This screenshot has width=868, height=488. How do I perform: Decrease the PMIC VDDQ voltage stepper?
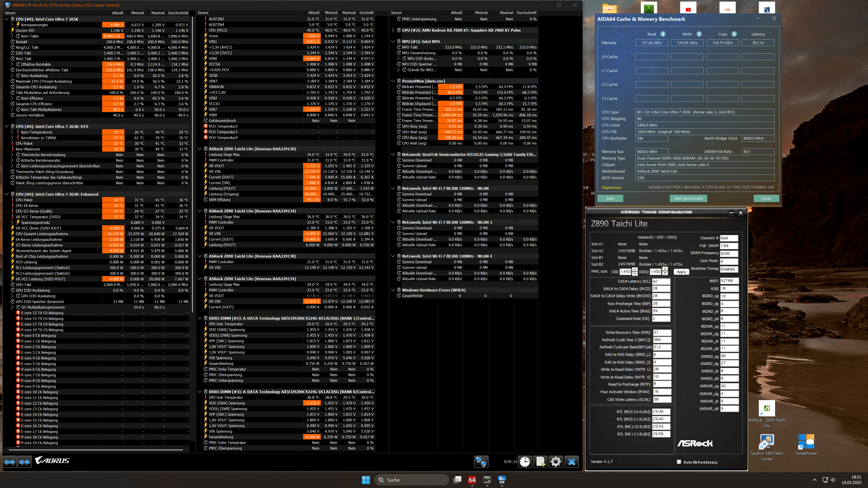pos(665,273)
